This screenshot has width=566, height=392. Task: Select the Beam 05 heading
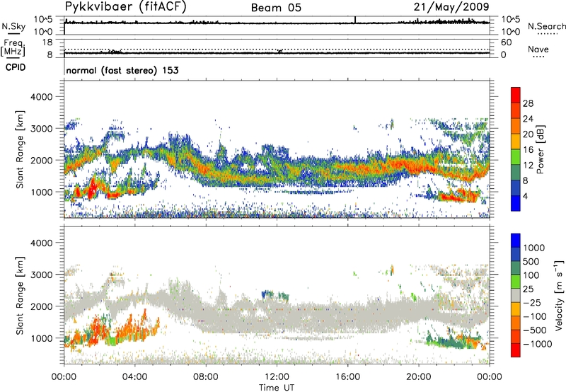tap(276, 8)
